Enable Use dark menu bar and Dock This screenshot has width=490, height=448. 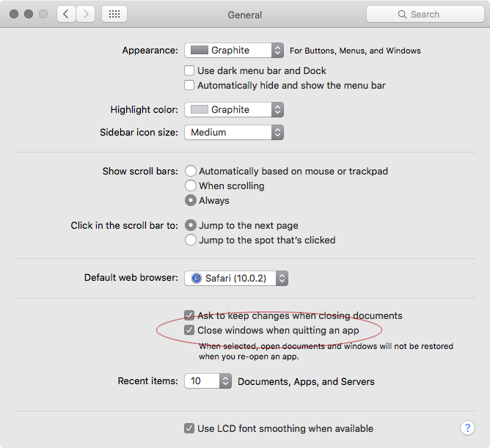point(189,70)
